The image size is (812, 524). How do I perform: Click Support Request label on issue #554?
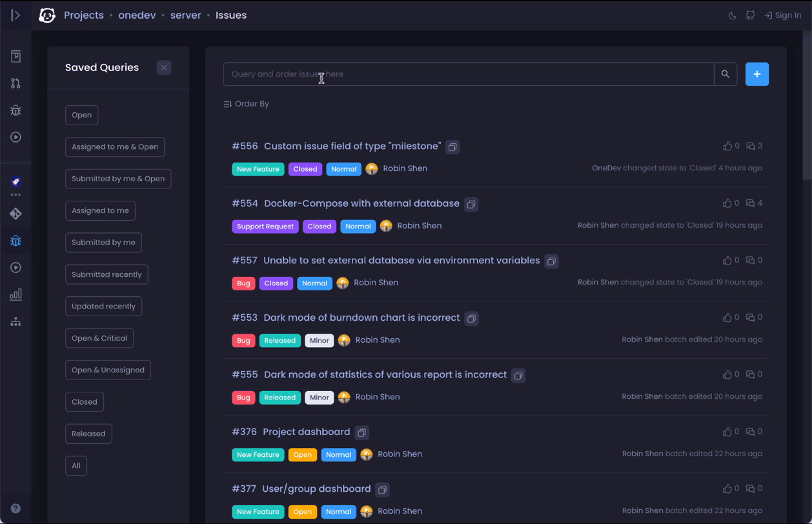265,227
